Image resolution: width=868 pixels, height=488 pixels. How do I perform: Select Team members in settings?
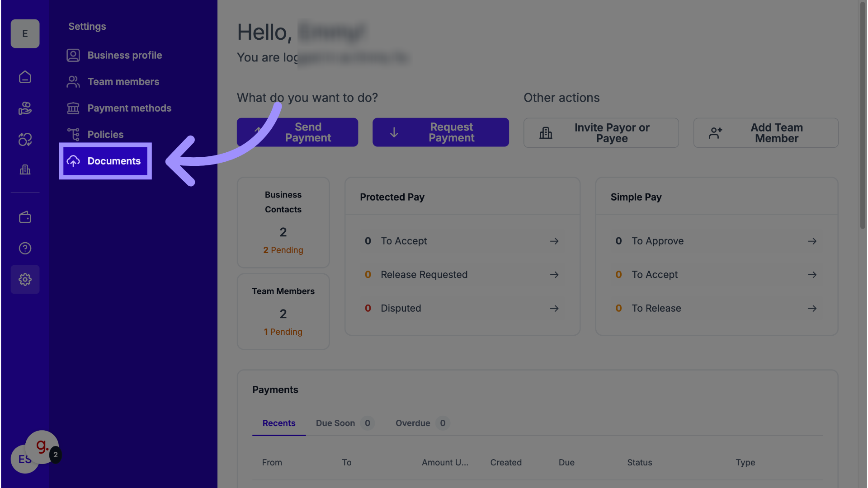click(123, 82)
